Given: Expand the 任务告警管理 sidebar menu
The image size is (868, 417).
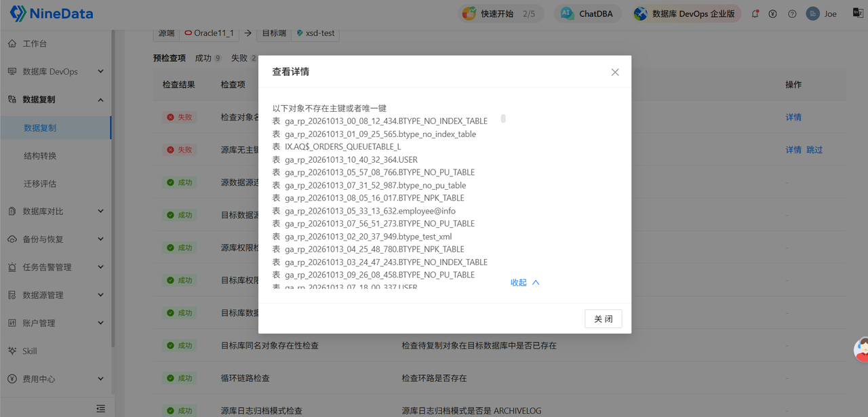Looking at the screenshot, I should 56,267.
